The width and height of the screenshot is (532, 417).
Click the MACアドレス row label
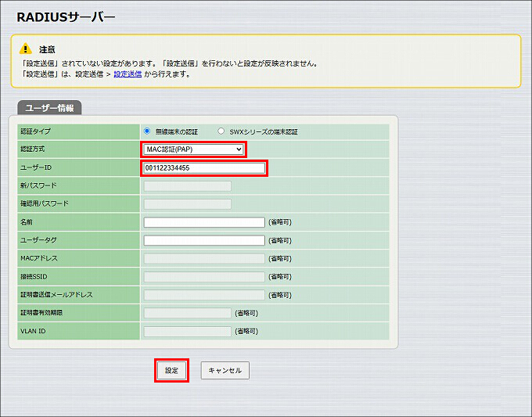tap(39, 258)
